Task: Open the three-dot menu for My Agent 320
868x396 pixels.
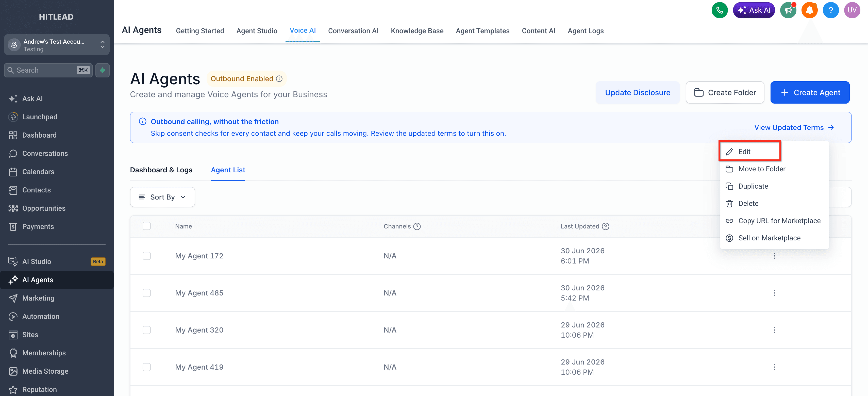Action: click(774, 330)
